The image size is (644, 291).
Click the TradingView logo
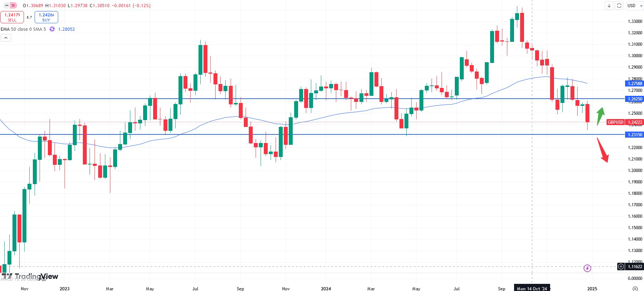click(x=30, y=276)
